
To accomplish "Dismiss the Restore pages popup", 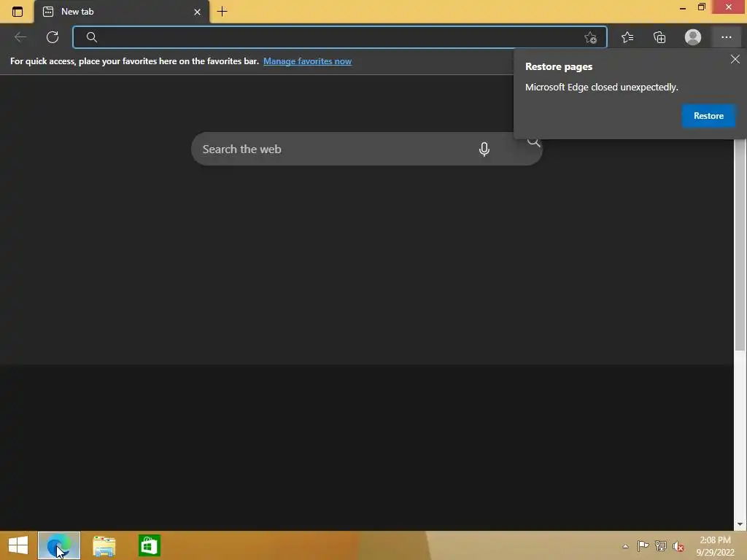I will pyautogui.click(x=735, y=59).
